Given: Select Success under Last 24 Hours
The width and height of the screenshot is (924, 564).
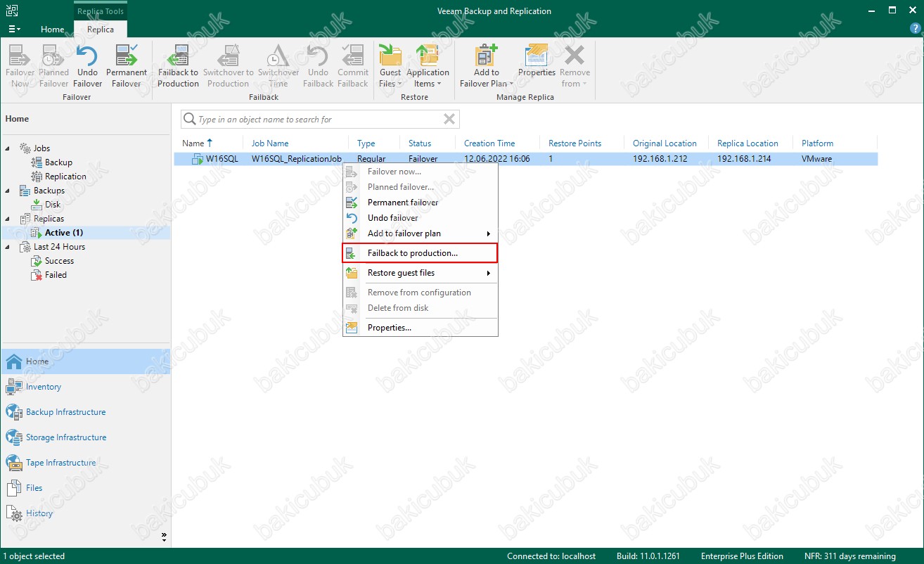Looking at the screenshot, I should 59,261.
